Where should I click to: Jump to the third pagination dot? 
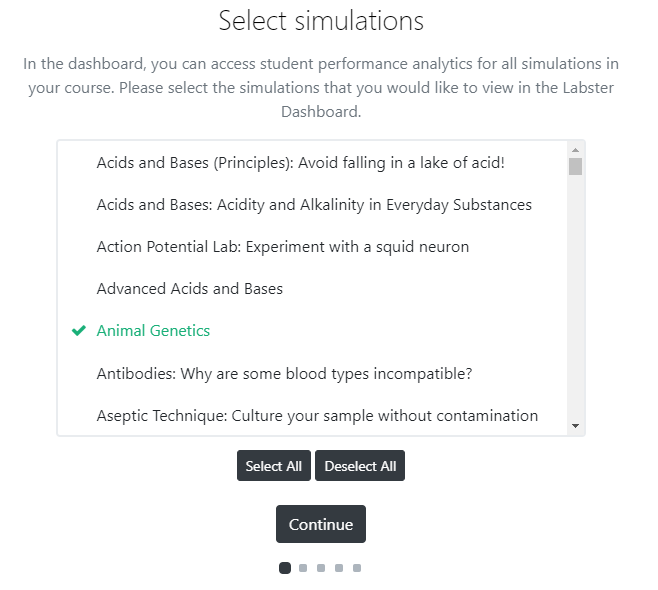click(321, 568)
